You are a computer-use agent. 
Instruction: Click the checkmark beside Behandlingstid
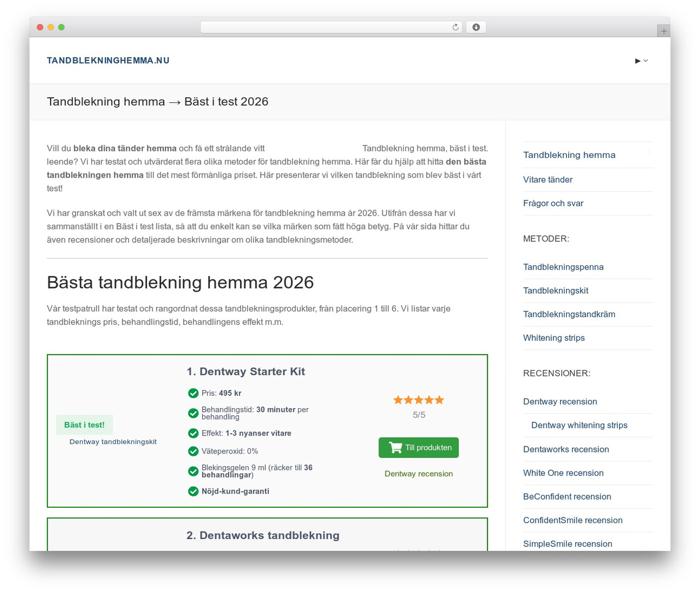tap(193, 413)
